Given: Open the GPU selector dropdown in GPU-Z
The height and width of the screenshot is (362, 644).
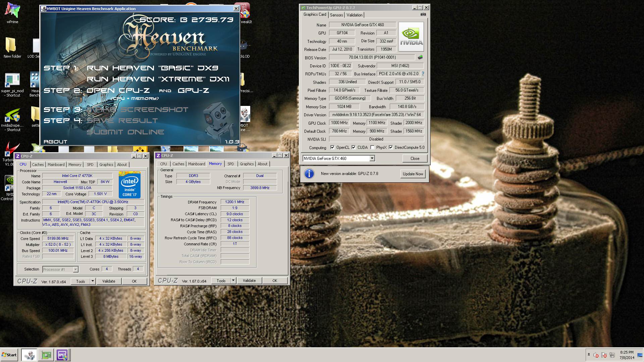Looking at the screenshot, I should (372, 159).
